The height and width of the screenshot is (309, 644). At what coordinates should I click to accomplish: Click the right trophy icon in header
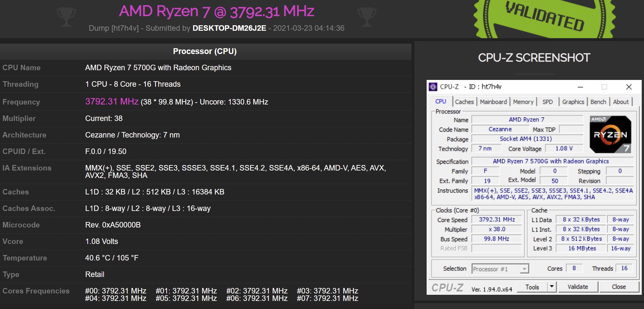click(x=367, y=17)
